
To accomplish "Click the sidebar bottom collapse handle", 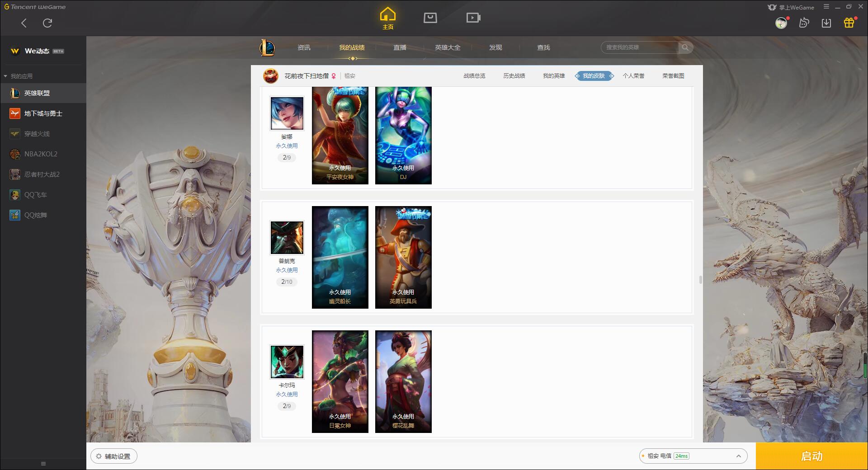I will (x=43, y=464).
